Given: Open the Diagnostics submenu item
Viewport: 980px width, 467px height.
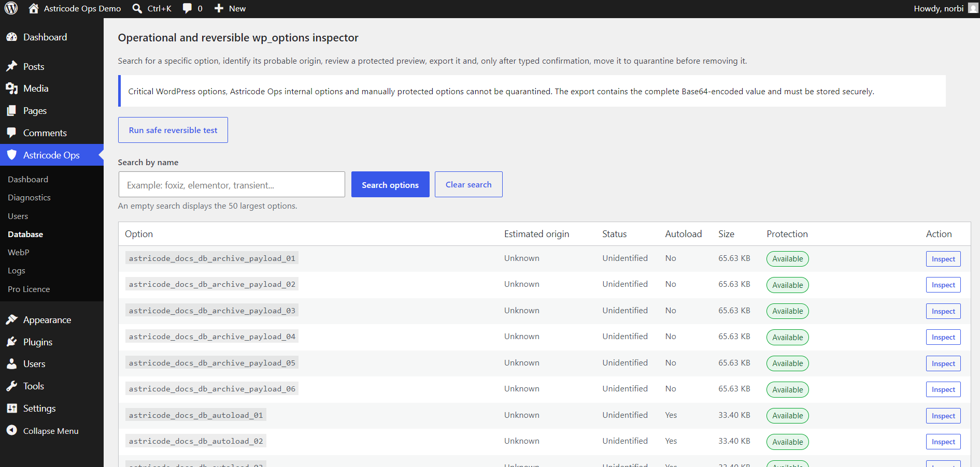Looking at the screenshot, I should pyautogui.click(x=29, y=198).
